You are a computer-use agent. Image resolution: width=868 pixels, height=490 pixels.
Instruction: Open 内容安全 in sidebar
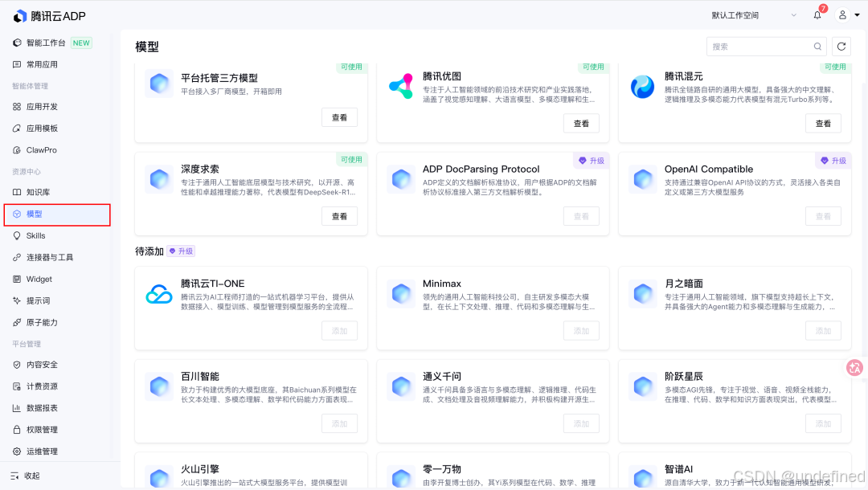[57, 365]
